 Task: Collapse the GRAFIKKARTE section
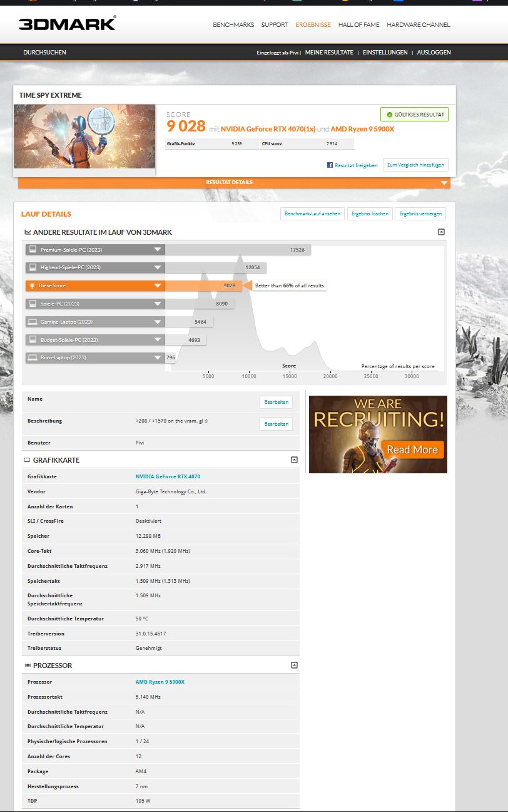294,460
